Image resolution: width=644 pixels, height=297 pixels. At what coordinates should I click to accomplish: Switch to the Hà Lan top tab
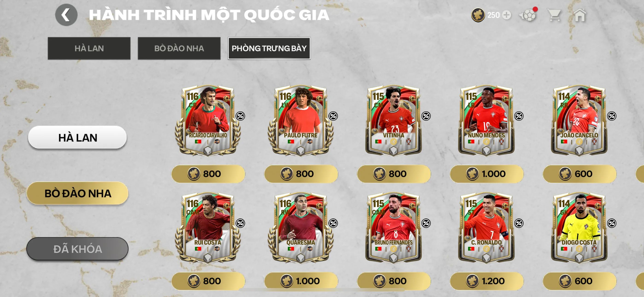[x=89, y=48]
